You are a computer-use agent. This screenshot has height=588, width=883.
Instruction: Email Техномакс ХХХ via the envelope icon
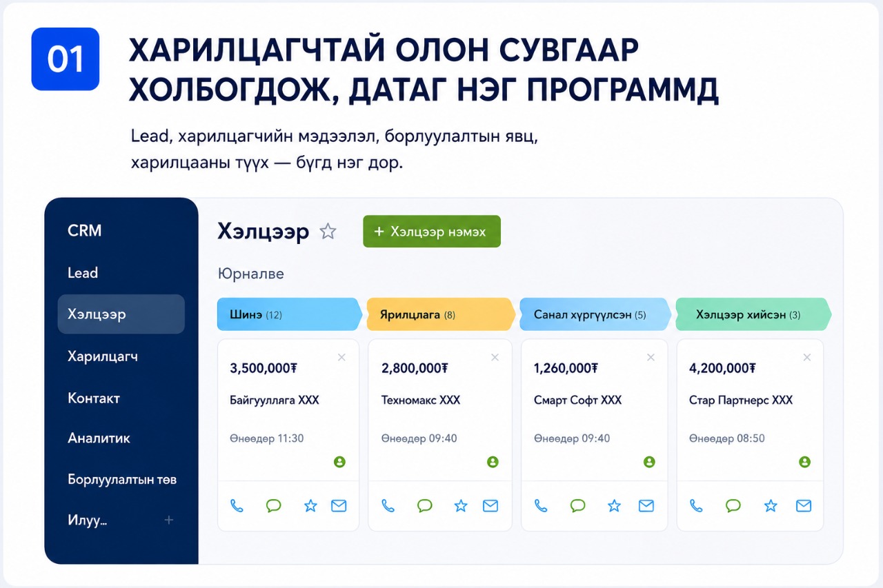490,506
